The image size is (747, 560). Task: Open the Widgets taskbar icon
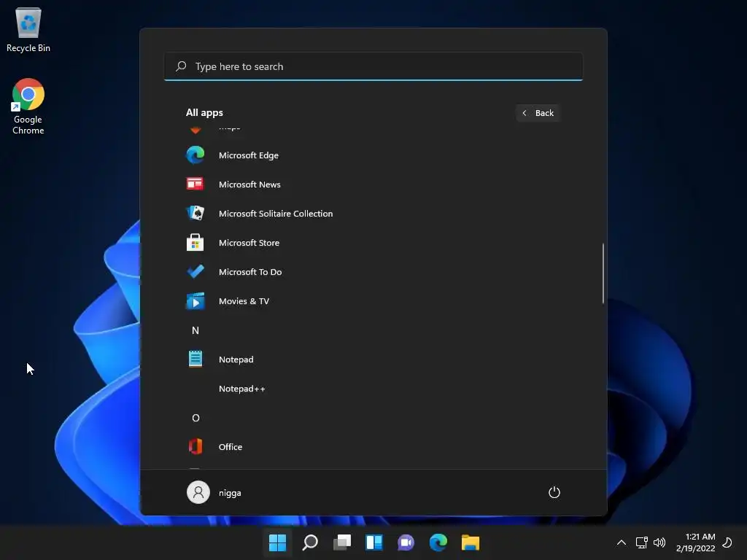click(374, 542)
